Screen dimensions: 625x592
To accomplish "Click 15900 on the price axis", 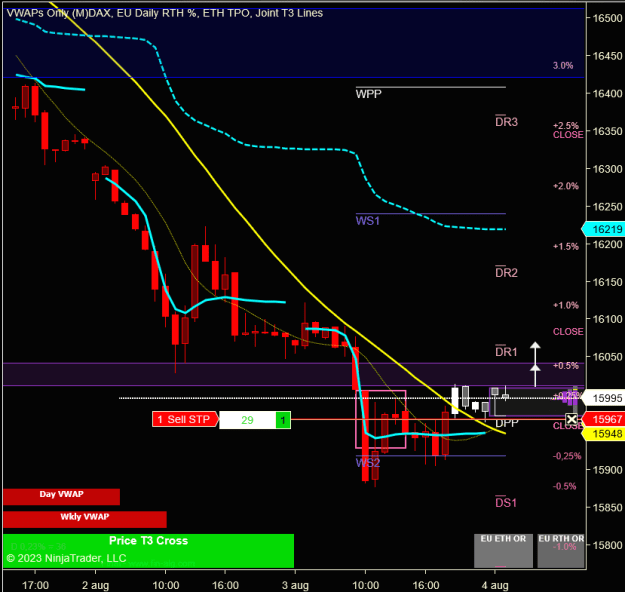I will 607,470.
